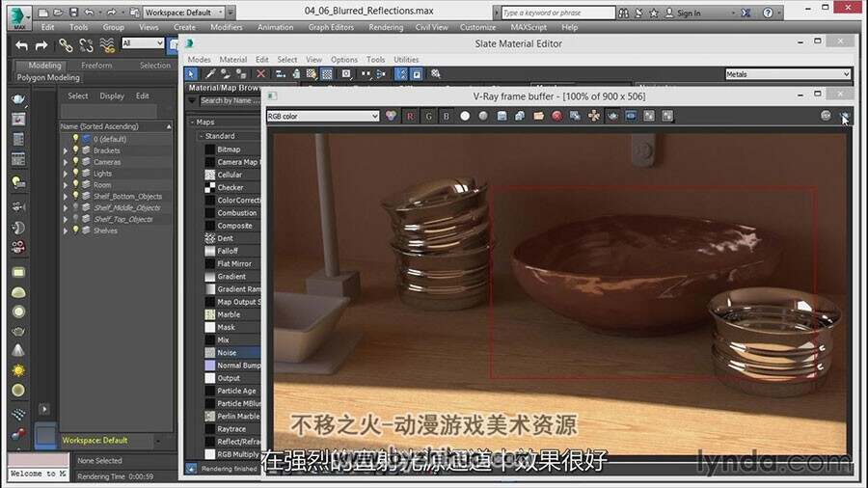Open the Rendering menu in main menu bar

(x=386, y=27)
